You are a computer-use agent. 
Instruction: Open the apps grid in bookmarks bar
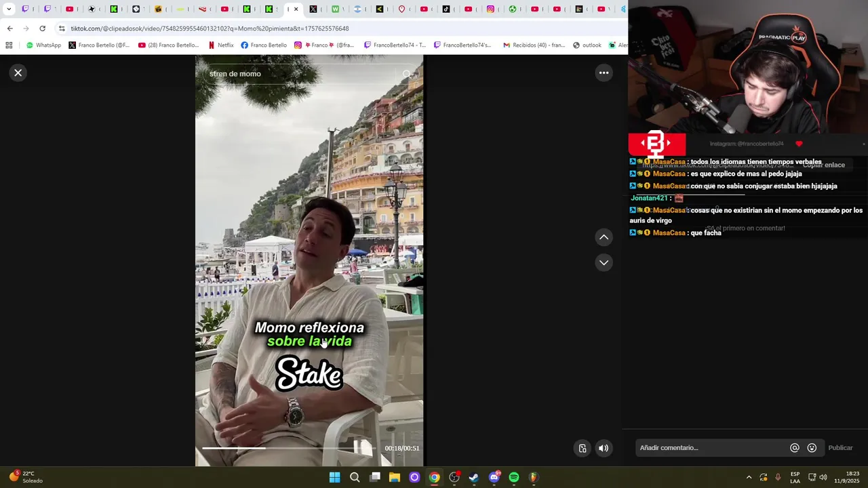(x=9, y=45)
